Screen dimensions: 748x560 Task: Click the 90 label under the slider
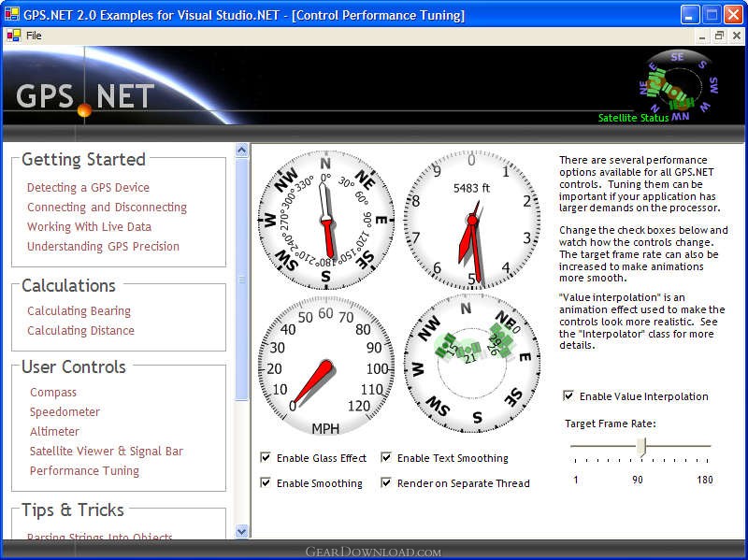(x=638, y=480)
